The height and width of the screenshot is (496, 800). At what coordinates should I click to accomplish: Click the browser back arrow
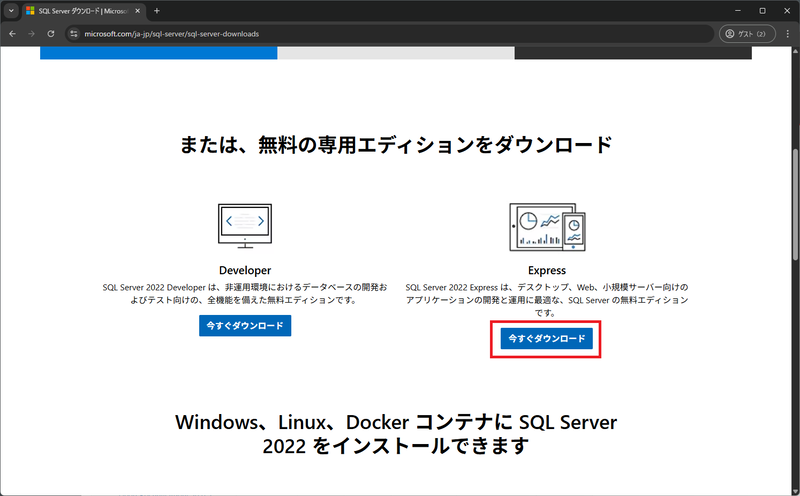[13, 34]
